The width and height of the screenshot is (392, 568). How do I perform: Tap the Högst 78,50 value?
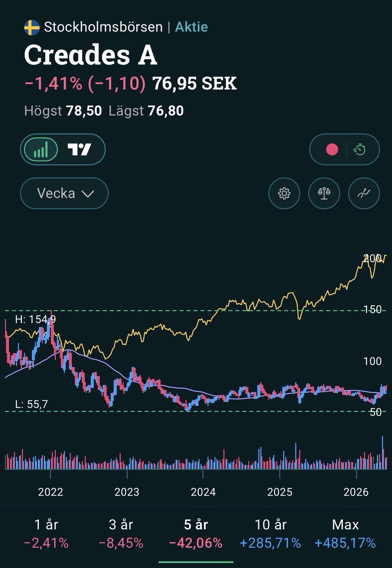click(x=63, y=111)
